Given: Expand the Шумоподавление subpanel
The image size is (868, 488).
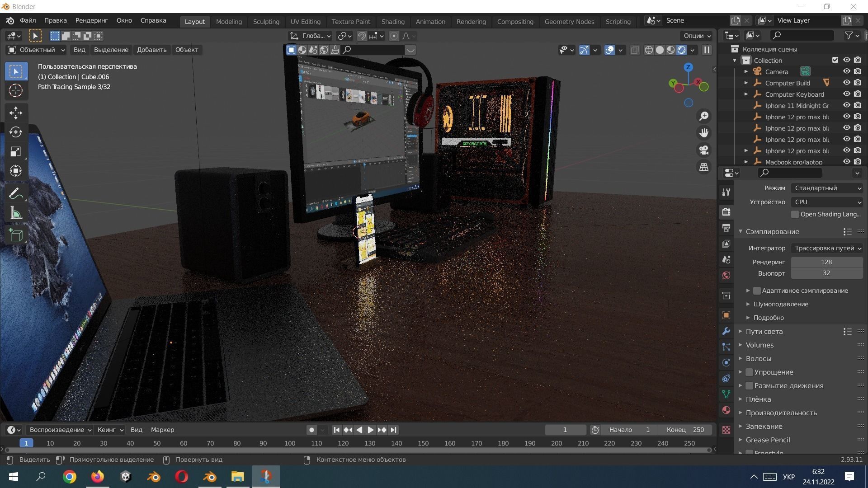Looking at the screenshot, I should [x=748, y=304].
